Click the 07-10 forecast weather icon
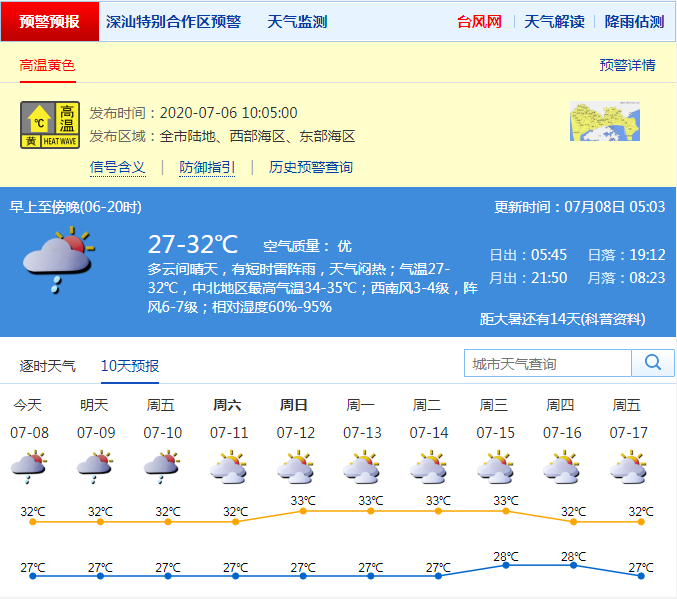Image resolution: width=677 pixels, height=599 pixels. pos(162,467)
